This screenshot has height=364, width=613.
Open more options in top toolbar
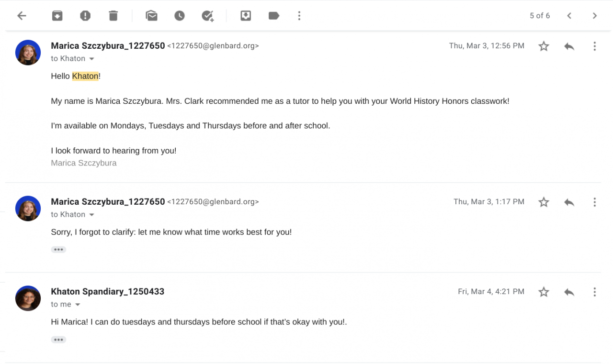(x=299, y=16)
